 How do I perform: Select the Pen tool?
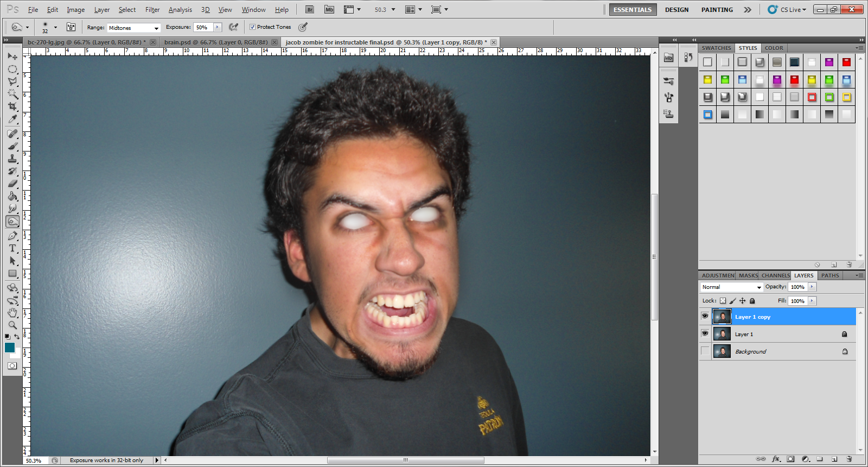[x=12, y=236]
